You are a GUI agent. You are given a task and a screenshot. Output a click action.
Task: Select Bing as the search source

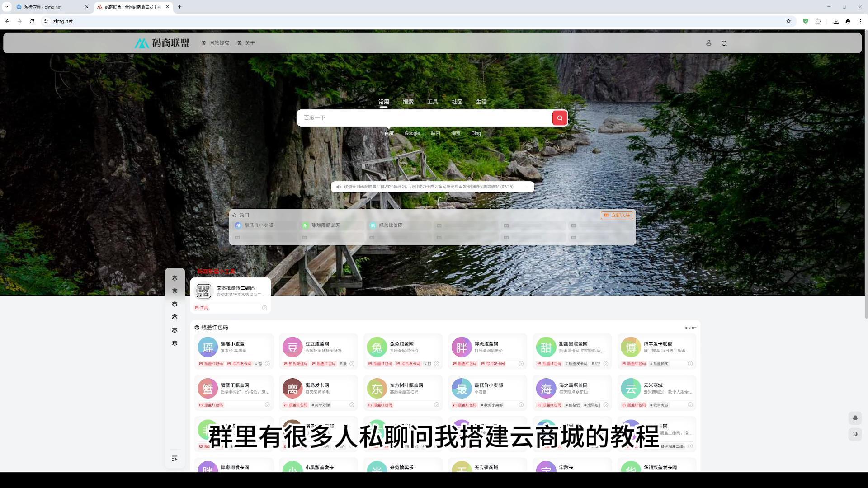(476, 133)
